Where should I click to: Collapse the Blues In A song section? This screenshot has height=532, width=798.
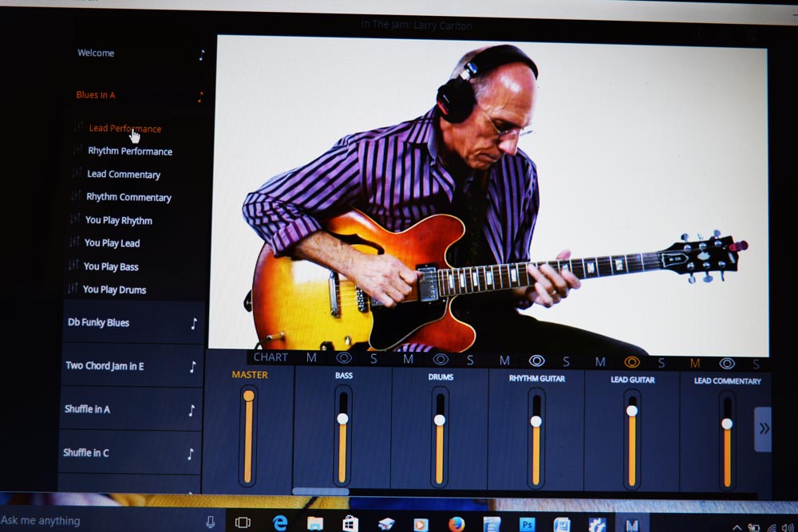(x=96, y=95)
